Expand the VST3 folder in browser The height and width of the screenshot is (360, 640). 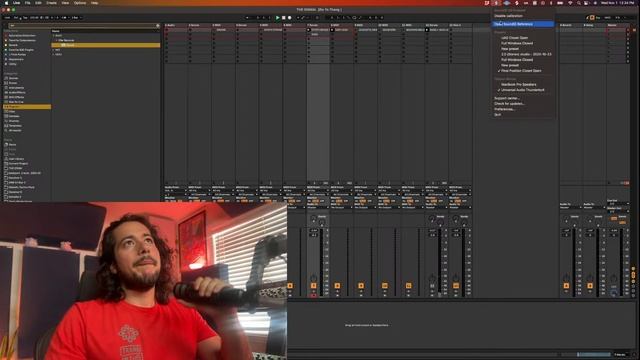click(x=54, y=54)
